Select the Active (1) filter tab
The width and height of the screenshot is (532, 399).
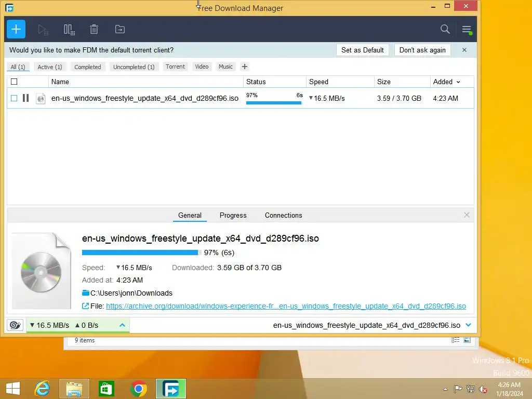[50, 67]
